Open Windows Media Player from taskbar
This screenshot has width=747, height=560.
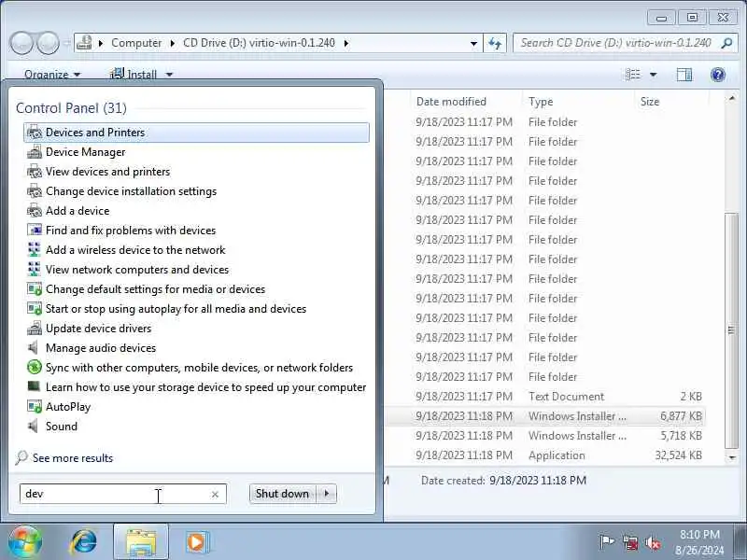tap(197, 542)
